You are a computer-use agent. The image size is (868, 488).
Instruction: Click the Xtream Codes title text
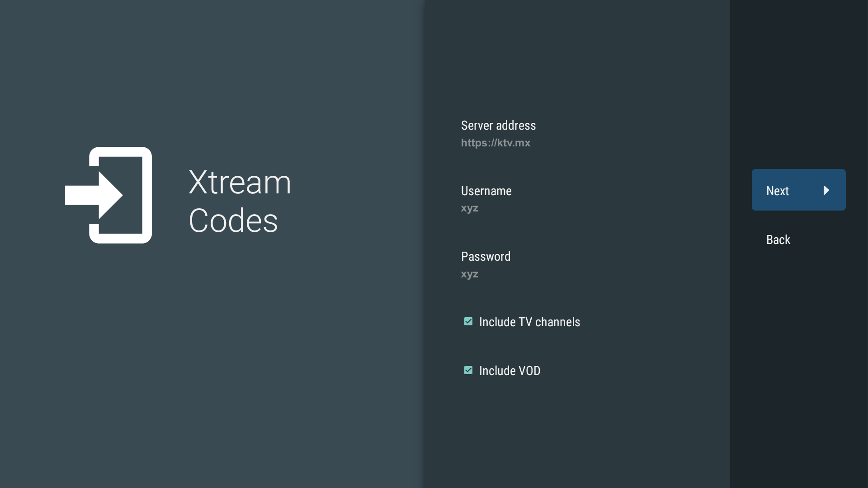point(240,201)
